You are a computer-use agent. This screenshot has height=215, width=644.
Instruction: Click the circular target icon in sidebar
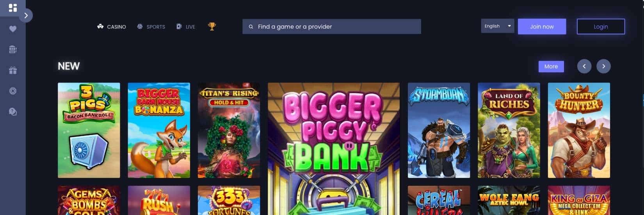point(13,91)
